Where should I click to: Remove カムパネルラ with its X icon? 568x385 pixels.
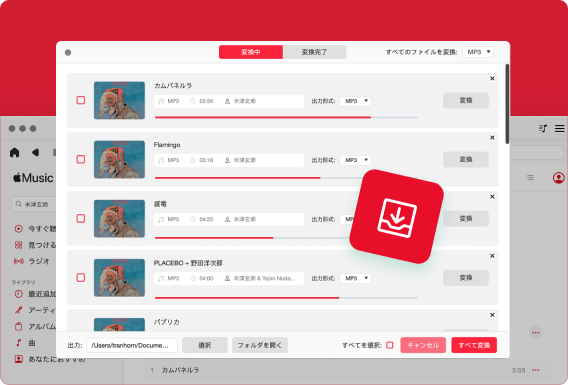point(492,78)
